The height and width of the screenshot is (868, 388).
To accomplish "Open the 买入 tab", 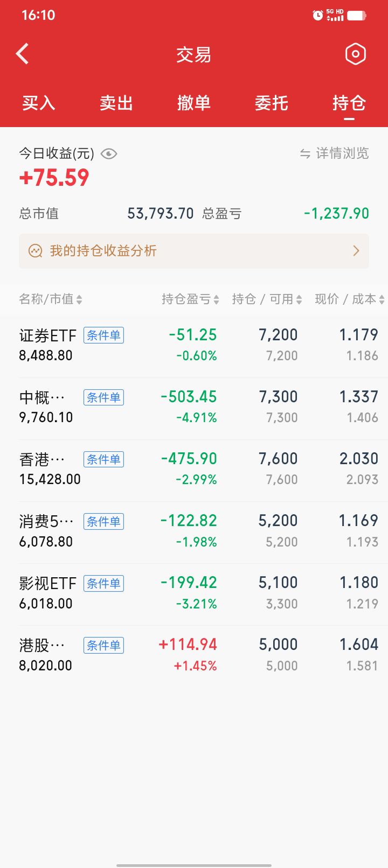I will [39, 103].
